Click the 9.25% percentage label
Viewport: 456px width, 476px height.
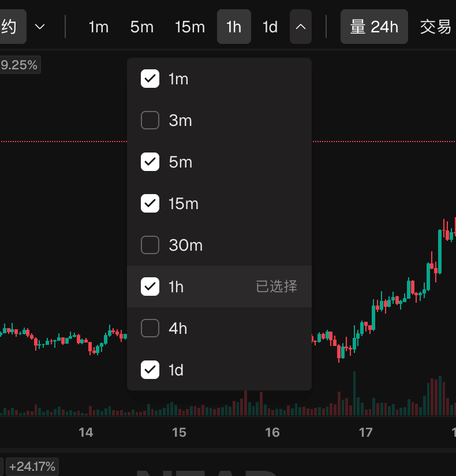[20, 65]
